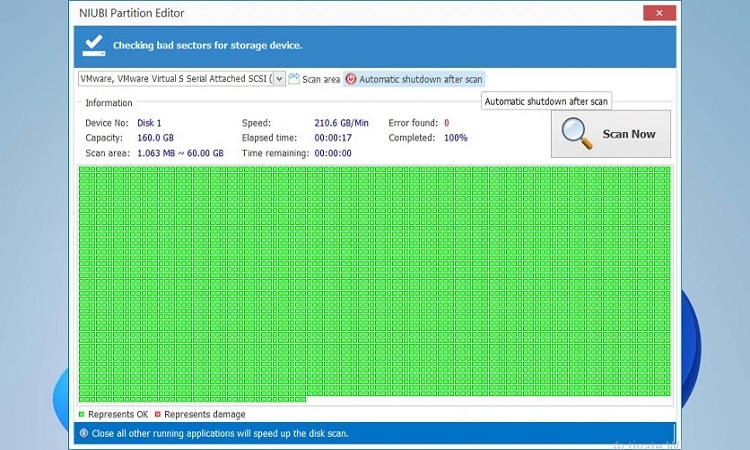Select the '100%' completed value
This screenshot has width=750, height=450.
(x=456, y=138)
